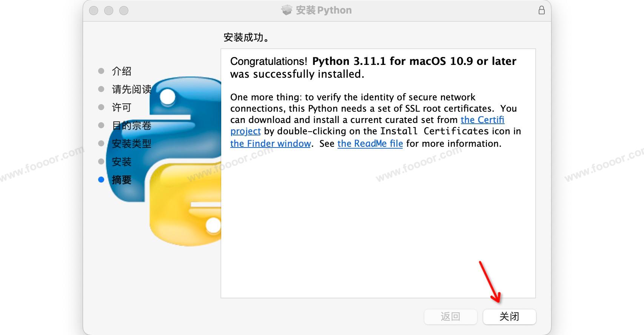The width and height of the screenshot is (644, 335).
Task: Open the Finder window link
Action: click(x=270, y=144)
